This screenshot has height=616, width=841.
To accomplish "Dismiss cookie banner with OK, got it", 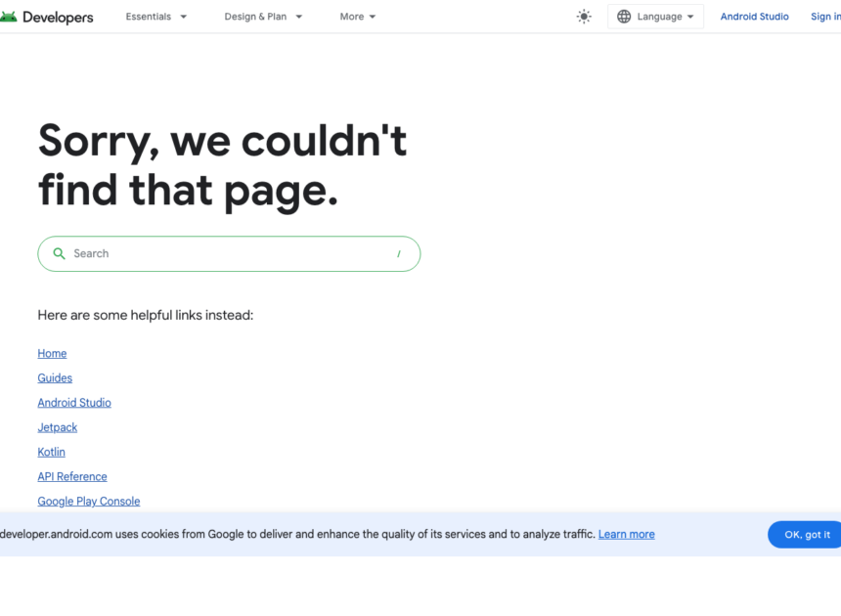I will (806, 535).
